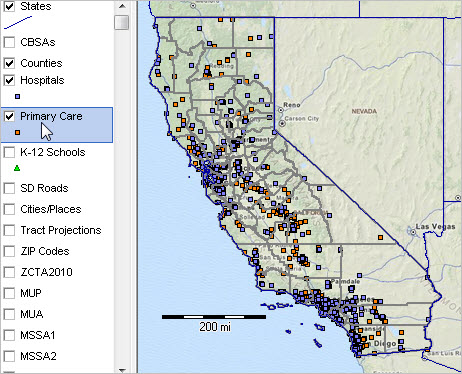Turn on the ZIP Codes layer
Viewport: 462px width, 374px height.
click(x=9, y=251)
